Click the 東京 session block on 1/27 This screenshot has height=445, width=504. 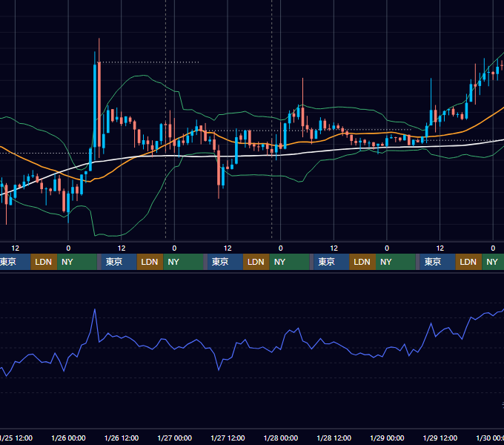point(225,262)
